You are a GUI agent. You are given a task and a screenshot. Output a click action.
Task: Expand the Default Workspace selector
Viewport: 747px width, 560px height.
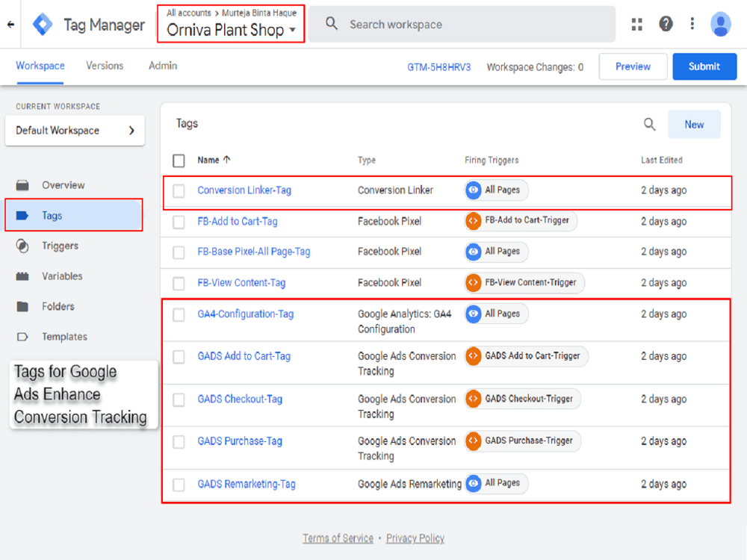coord(75,131)
